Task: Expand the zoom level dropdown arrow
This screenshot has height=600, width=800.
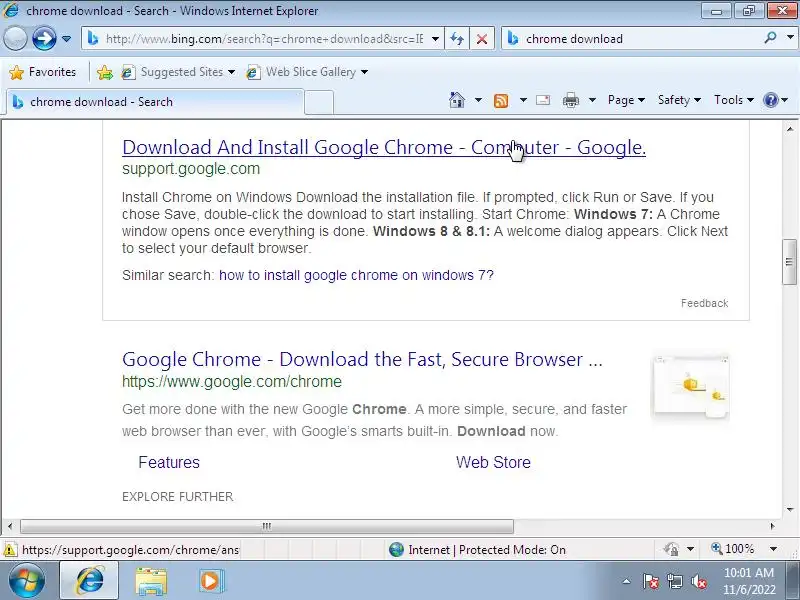Action: click(773, 549)
